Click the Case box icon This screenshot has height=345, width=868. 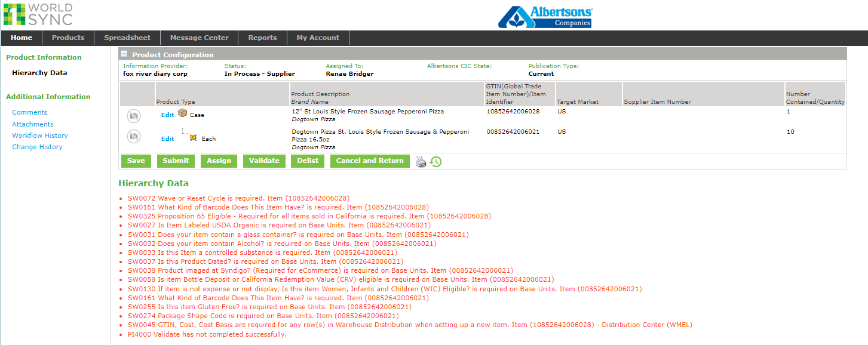[x=182, y=113]
